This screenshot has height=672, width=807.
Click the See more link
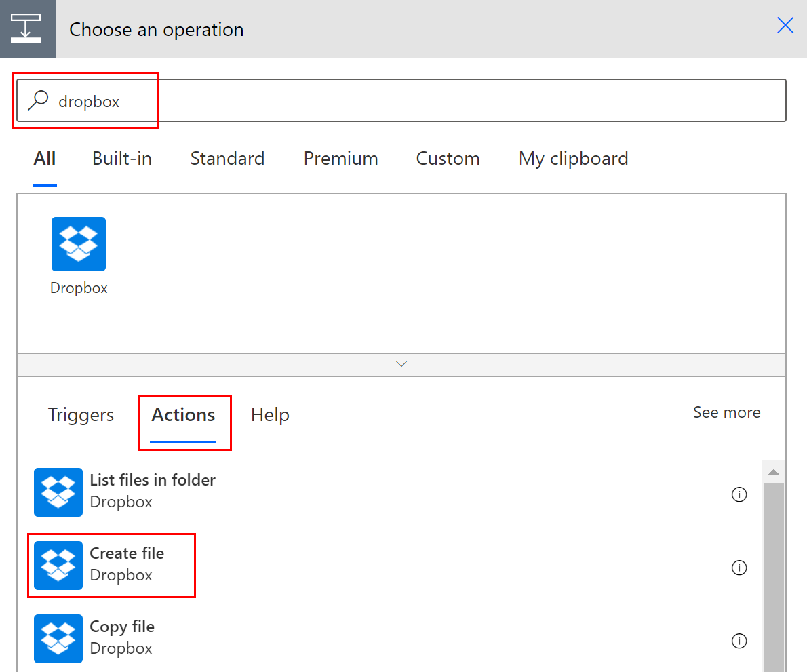click(x=726, y=412)
